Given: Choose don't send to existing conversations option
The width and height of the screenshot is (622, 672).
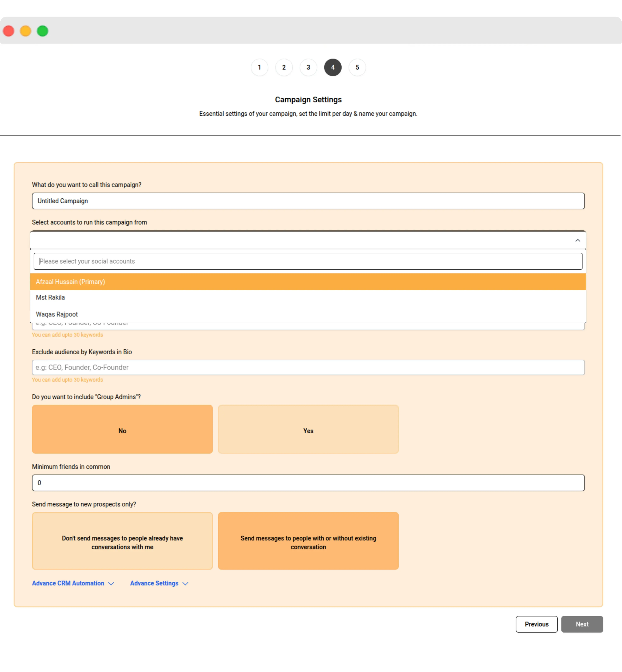Looking at the screenshot, I should click(x=122, y=541).
